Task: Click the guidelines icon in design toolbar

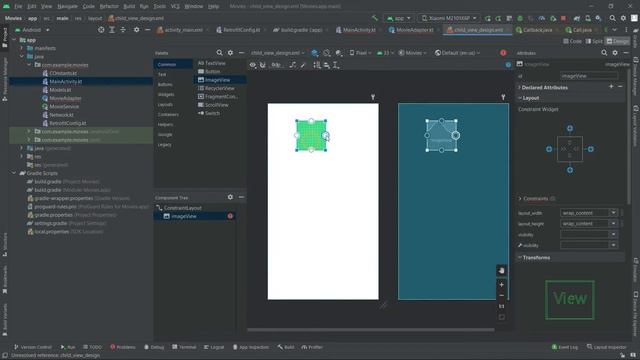Action: click(x=336, y=65)
